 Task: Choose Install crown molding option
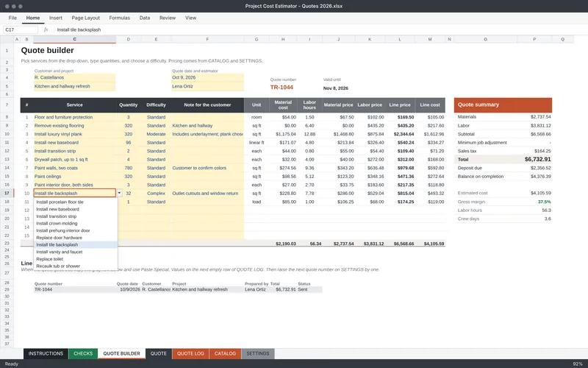pyautogui.click(x=76, y=224)
